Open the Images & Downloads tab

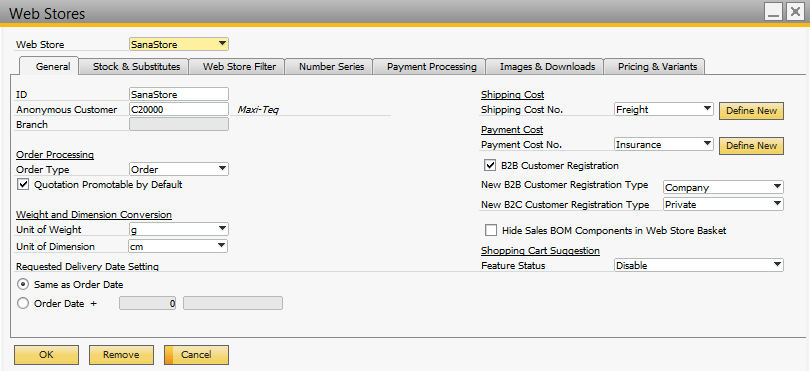pos(547,67)
